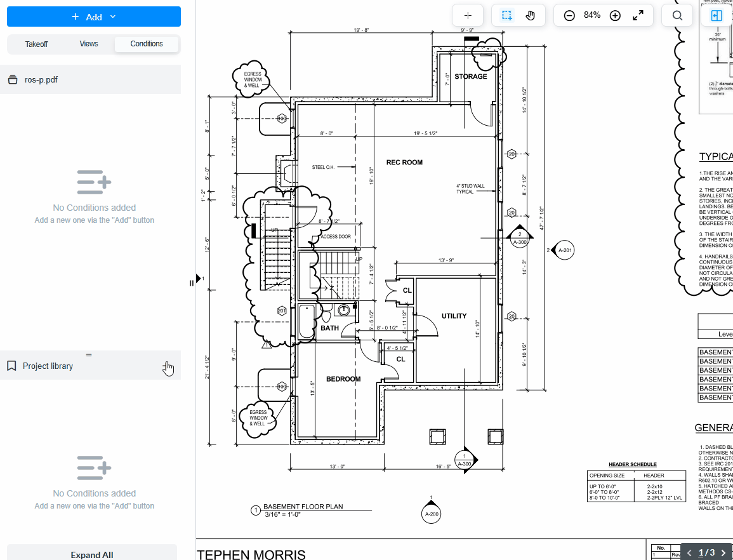Viewport: 733px width, 560px height.
Task: Switch to the hand pan tool
Action: point(531,16)
